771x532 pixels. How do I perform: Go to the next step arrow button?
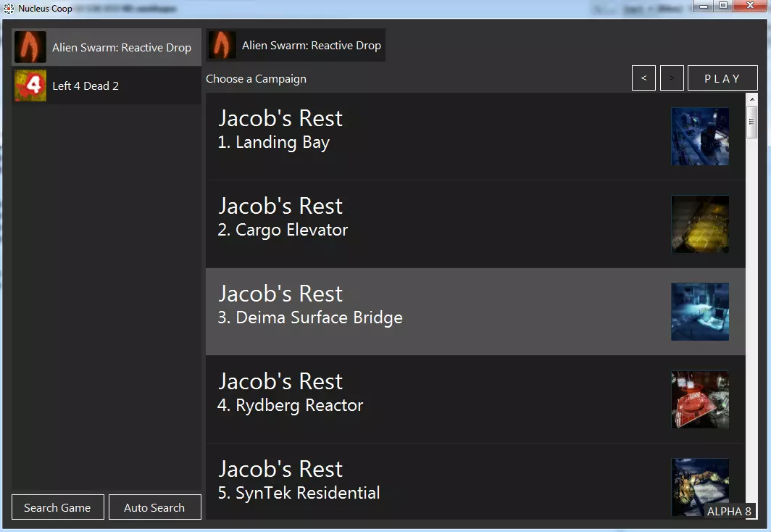coord(672,78)
